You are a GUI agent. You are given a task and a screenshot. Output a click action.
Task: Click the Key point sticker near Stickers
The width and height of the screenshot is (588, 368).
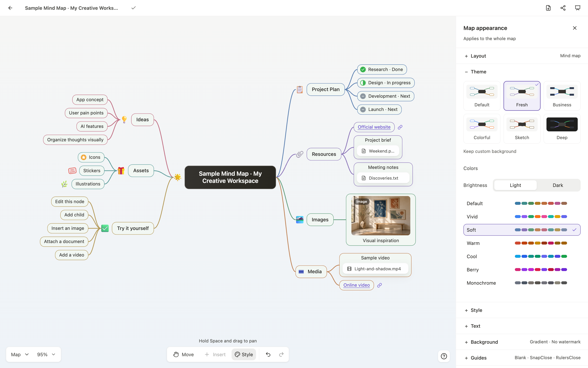72,171
